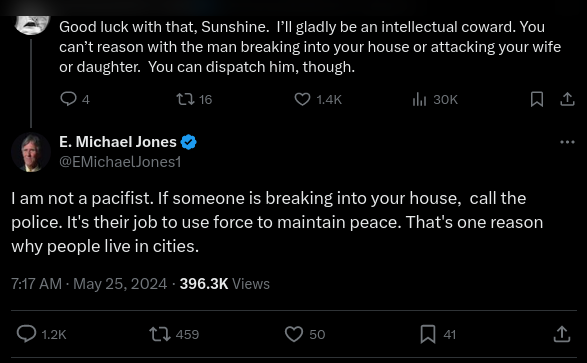Viewport: 587px width, 363px height.
Task: Reply to the Sunshine tweet (4 replies)
Action: pyautogui.click(x=74, y=99)
